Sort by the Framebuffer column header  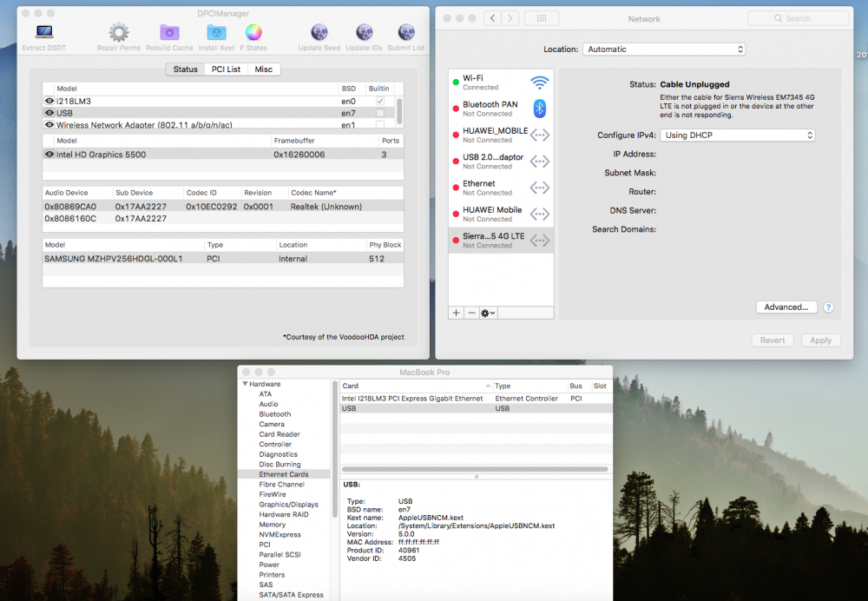(x=325, y=141)
